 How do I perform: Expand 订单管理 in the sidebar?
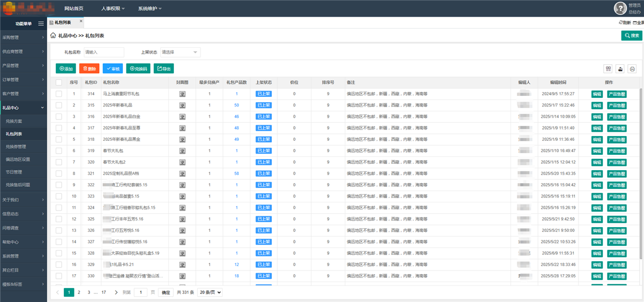tap(24, 80)
